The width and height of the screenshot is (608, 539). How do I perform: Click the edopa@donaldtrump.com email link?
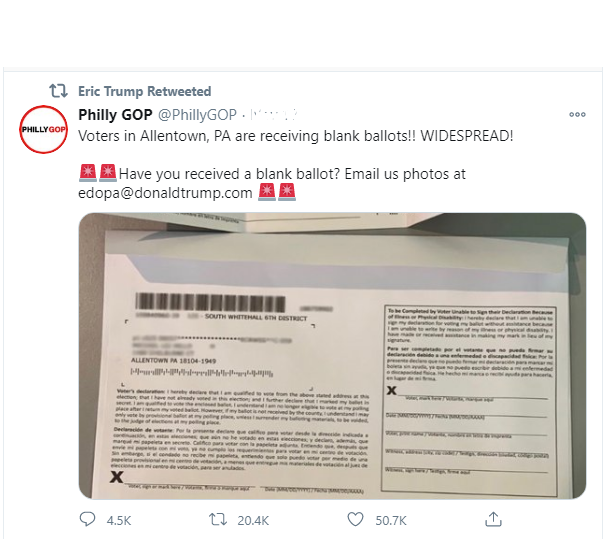click(165, 192)
